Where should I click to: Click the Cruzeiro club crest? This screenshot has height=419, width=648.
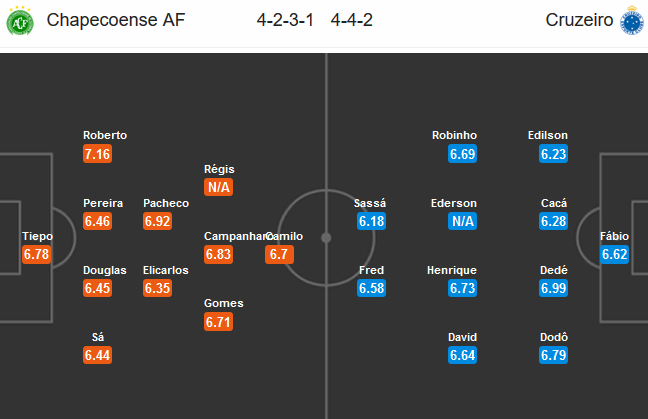click(x=631, y=21)
